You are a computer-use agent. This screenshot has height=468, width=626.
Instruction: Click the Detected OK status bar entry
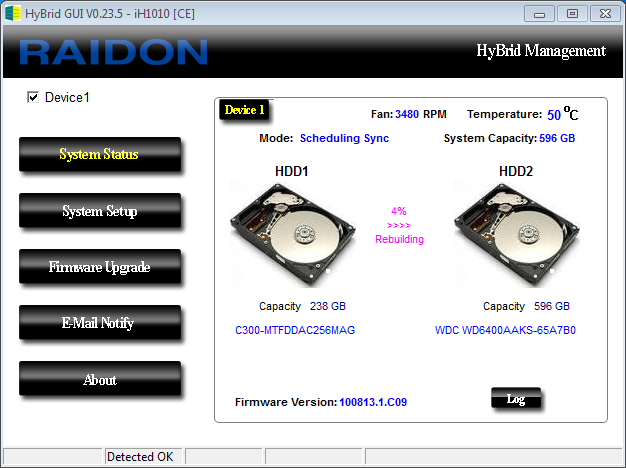pos(140,456)
